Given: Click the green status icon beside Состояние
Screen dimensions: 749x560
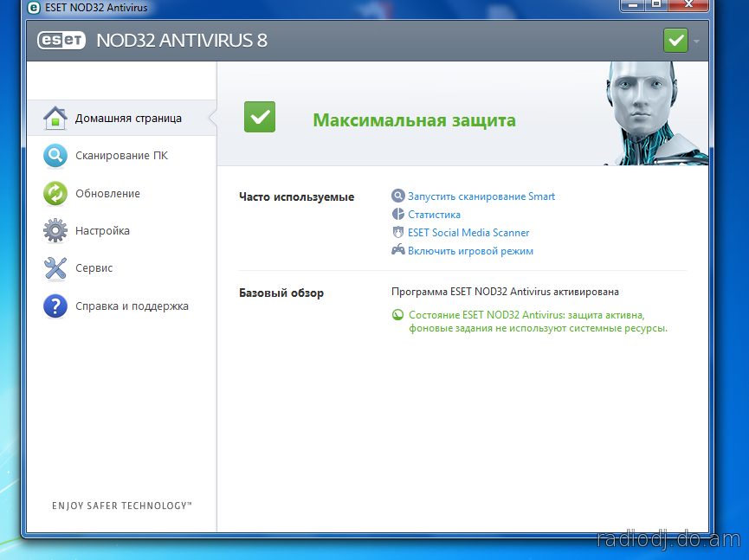Looking at the screenshot, I should coord(397,314).
